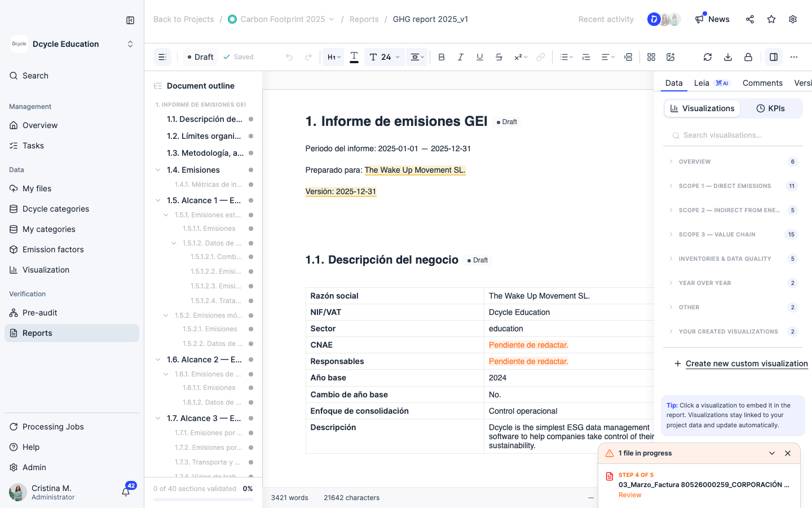Open Carbon Footprint 2025 project dropdown
Screen dimensions: 812x508
[281, 19]
